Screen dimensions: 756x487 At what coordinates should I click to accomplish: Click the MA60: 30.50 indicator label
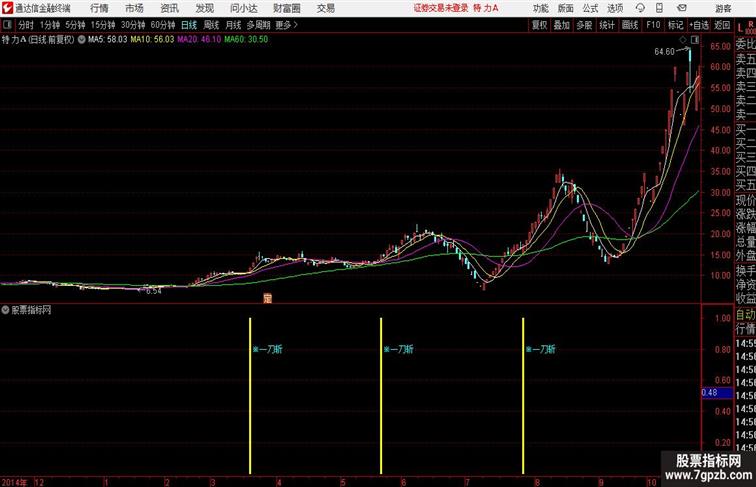point(246,40)
